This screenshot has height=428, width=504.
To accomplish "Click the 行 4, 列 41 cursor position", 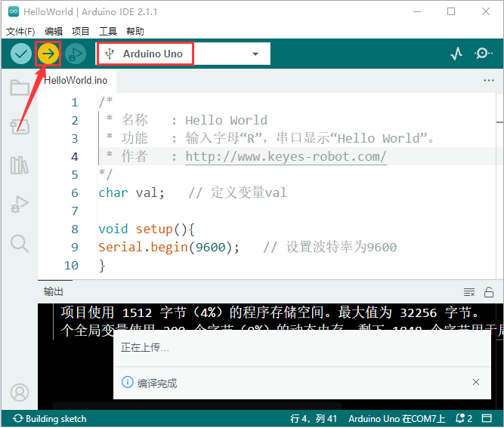I will [x=314, y=419].
